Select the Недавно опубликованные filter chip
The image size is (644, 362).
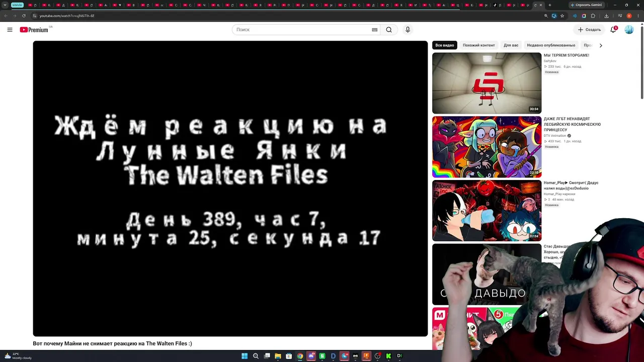pos(551,45)
